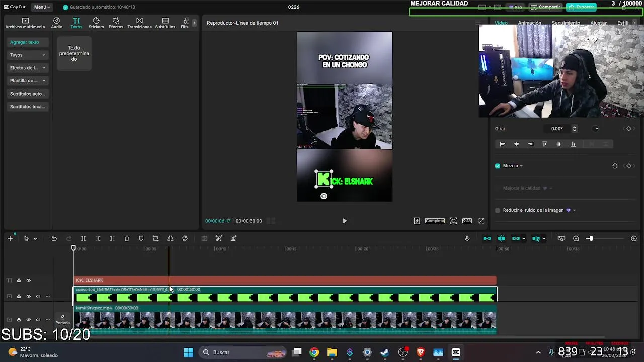Click the preview zoom-to-fit icon
The image size is (644, 362).
click(453, 221)
